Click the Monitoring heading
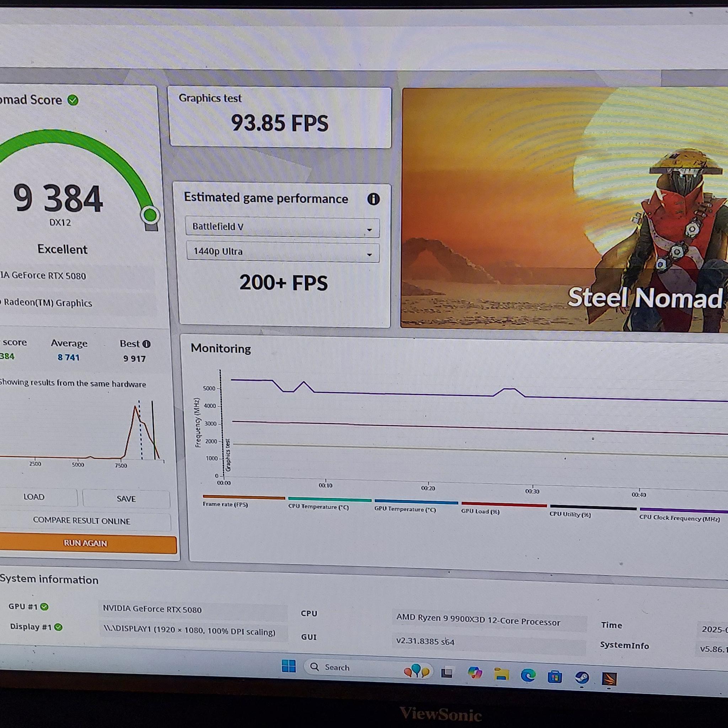 [221, 349]
